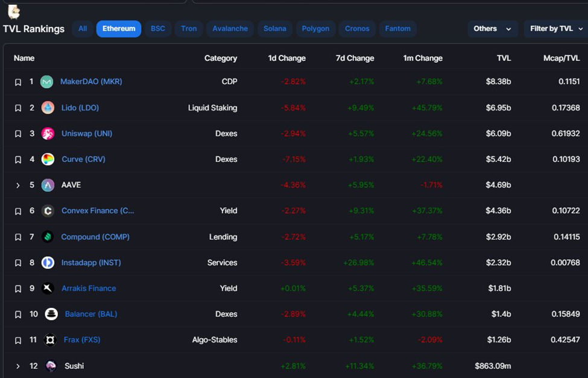
Task: Click the +26.98% 7d change value
Action: click(x=358, y=263)
